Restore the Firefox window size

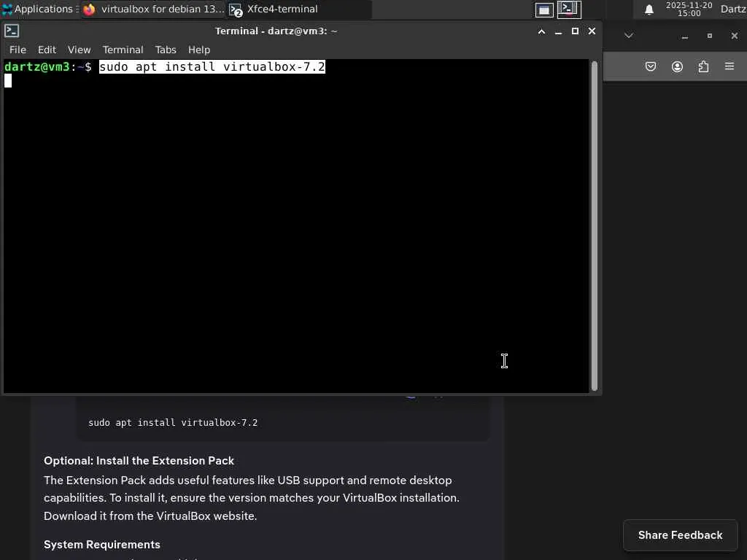[x=709, y=36]
